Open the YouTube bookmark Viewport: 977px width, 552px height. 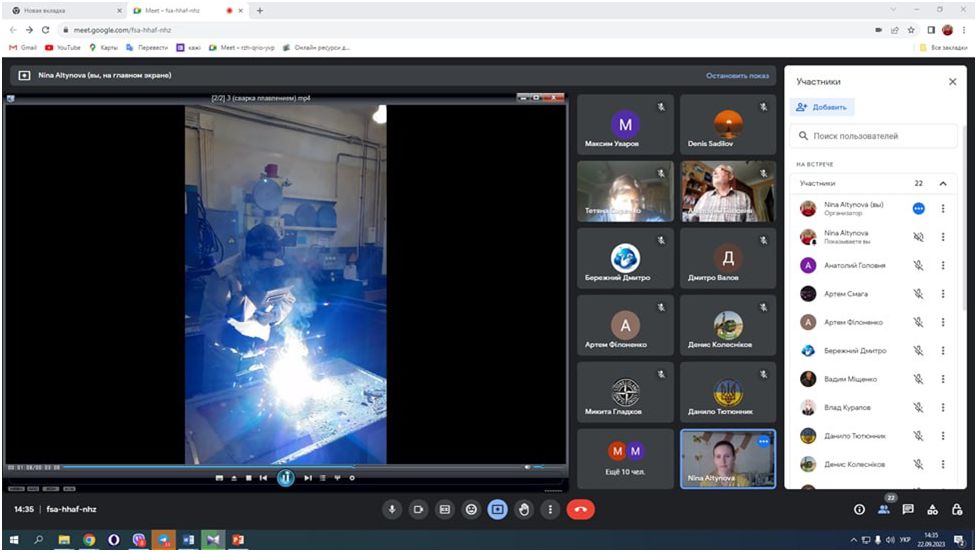[63, 47]
